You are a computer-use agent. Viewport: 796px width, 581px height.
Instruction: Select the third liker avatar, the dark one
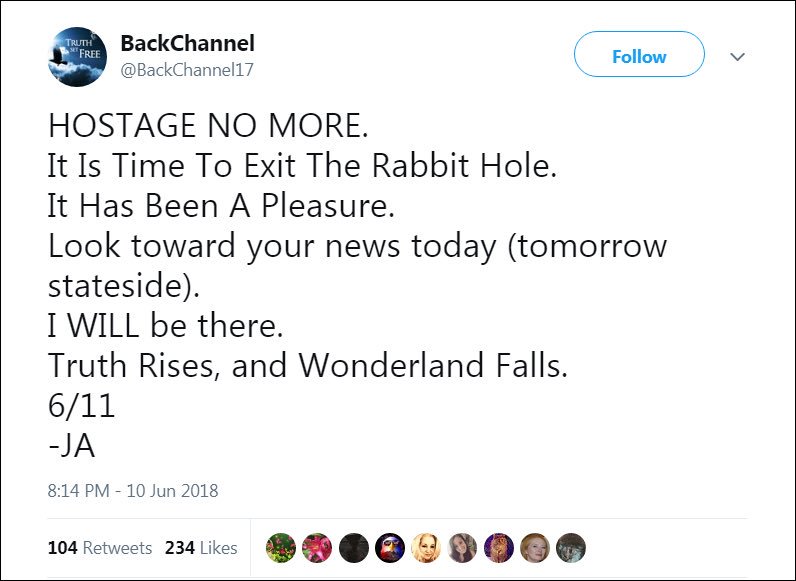tap(353, 547)
